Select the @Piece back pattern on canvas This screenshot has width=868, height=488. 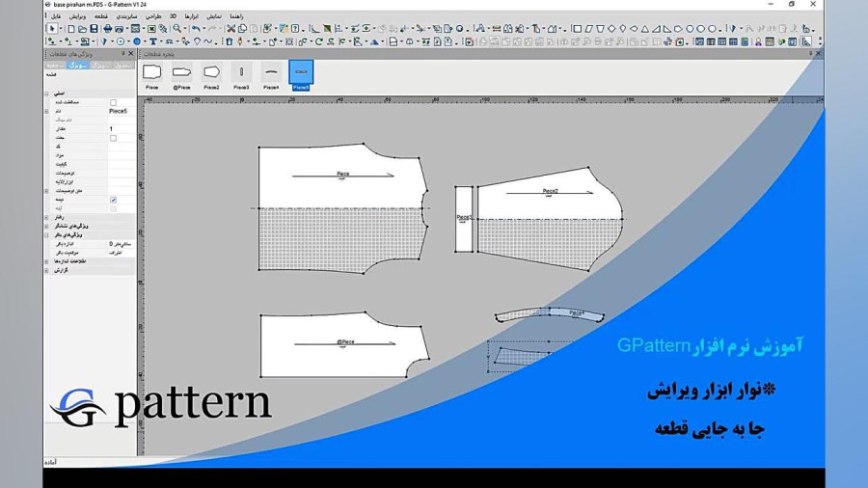(x=343, y=345)
